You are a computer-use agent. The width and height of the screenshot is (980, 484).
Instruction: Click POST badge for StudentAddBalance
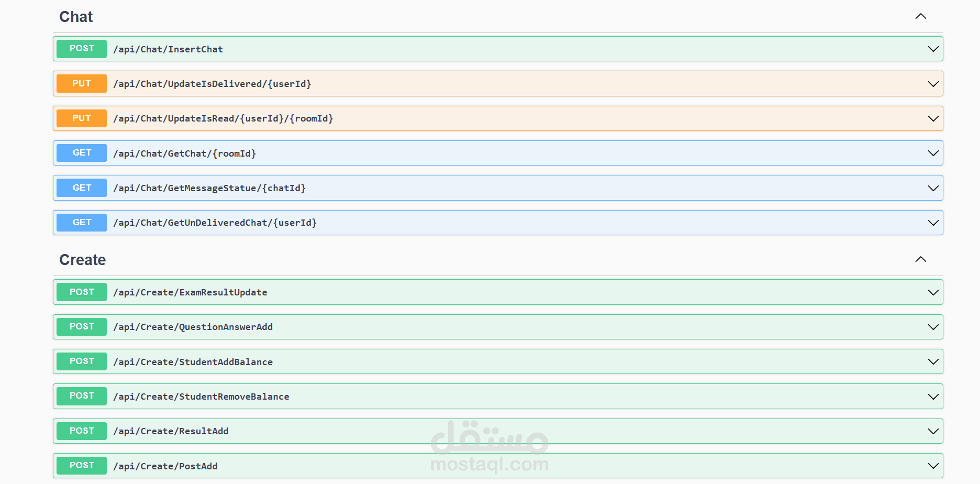(82, 361)
